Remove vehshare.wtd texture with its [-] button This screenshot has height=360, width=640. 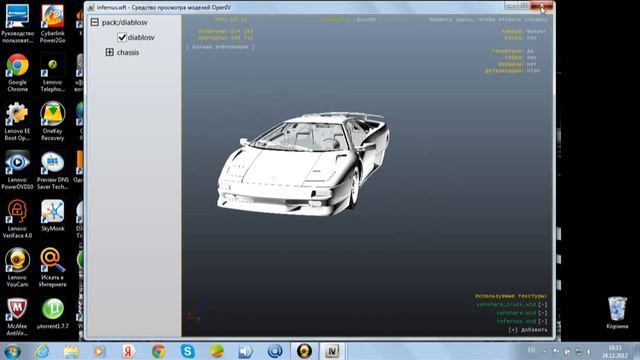click(542, 313)
